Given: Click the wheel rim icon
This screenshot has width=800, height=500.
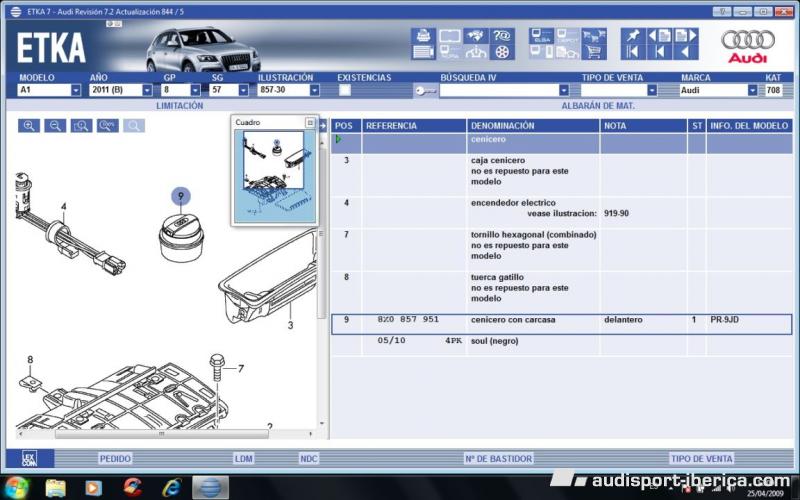Looking at the screenshot, I should (502, 52).
